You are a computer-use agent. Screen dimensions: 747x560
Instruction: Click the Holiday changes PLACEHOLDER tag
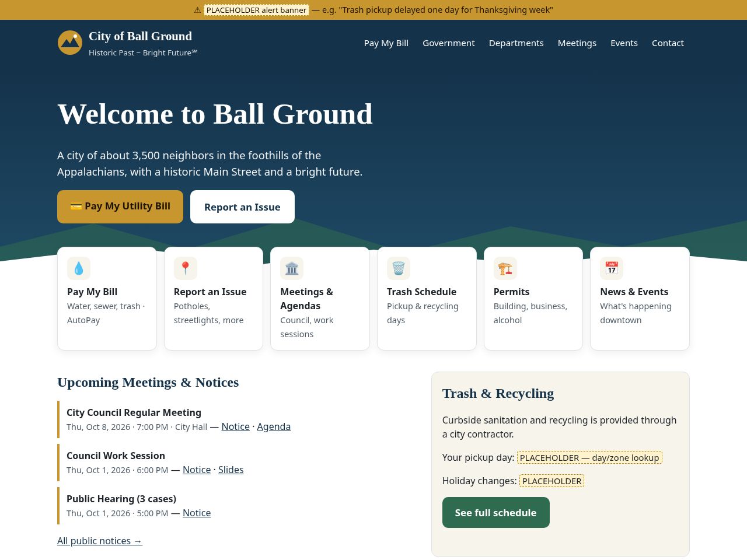[551, 481]
